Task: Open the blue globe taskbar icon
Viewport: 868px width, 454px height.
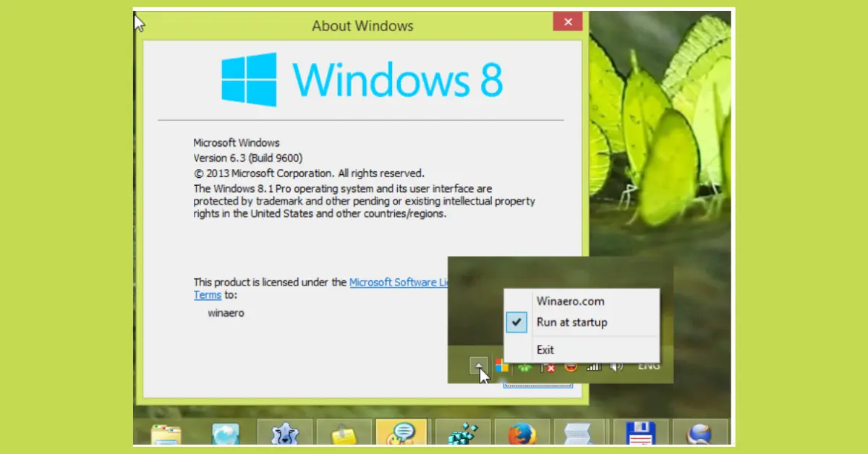Action: pyautogui.click(x=225, y=432)
